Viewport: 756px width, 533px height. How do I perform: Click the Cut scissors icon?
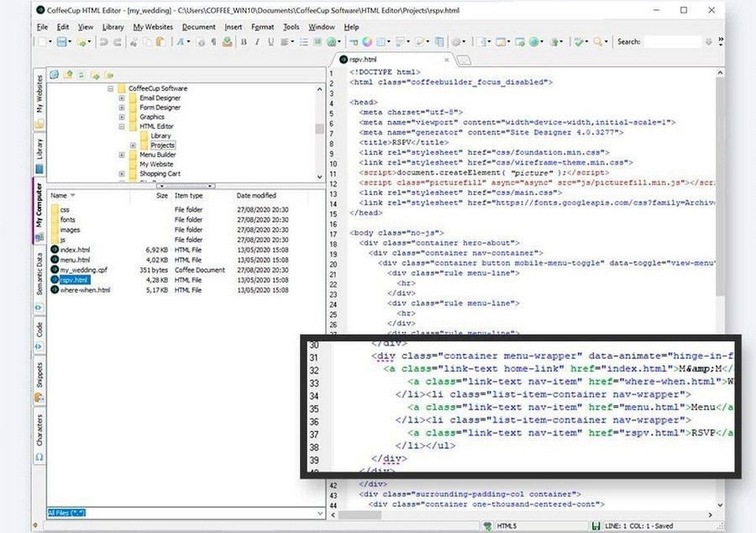134,42
